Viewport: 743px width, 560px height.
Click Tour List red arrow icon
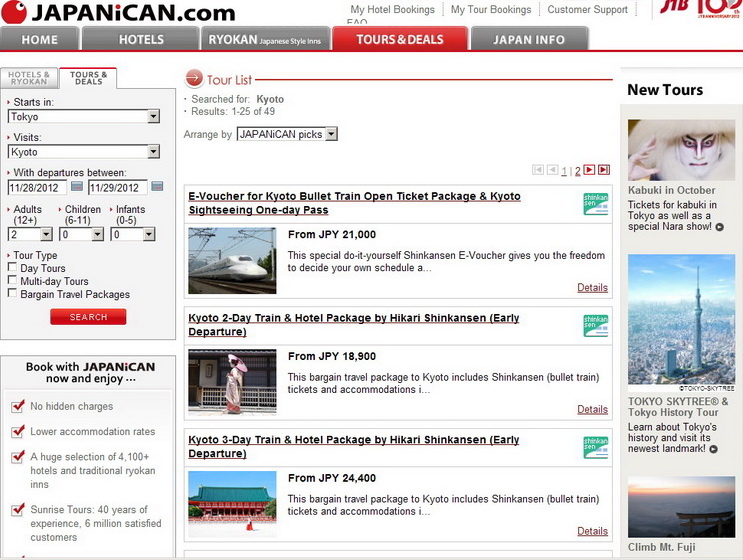pyautogui.click(x=194, y=79)
